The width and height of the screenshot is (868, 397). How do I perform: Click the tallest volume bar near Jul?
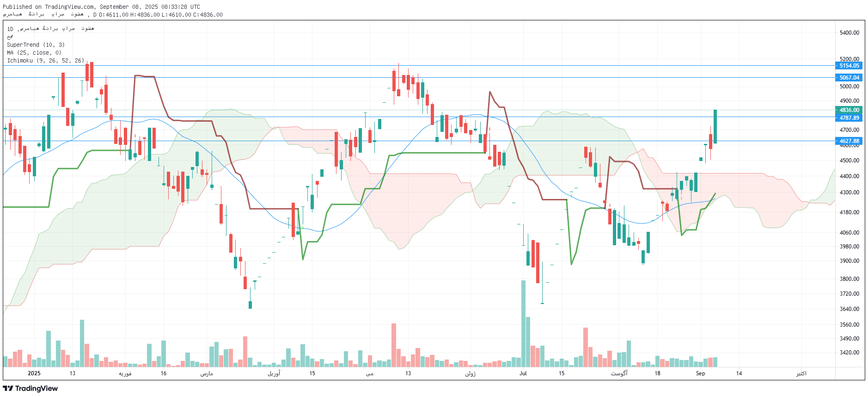point(523,324)
